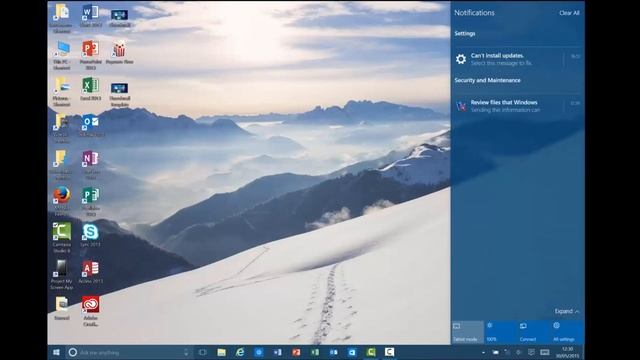Open the Project My Screen App shortcut
This screenshot has width=640, height=360.
point(62,274)
